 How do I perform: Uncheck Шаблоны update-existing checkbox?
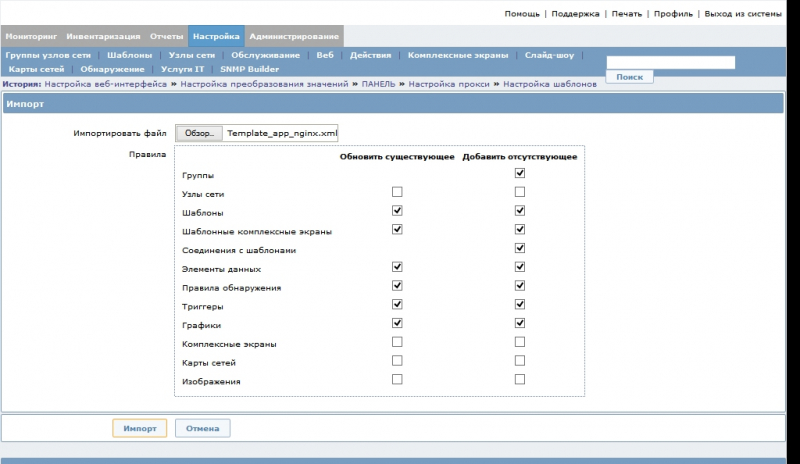(397, 210)
